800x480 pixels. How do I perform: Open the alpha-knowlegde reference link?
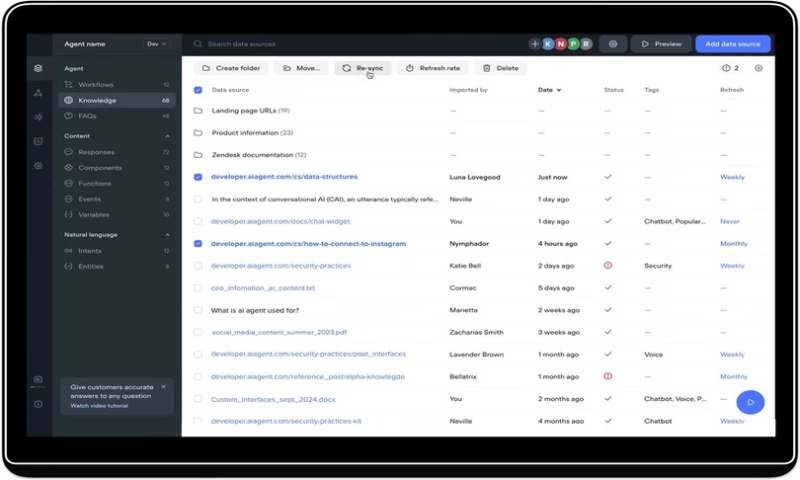308,377
